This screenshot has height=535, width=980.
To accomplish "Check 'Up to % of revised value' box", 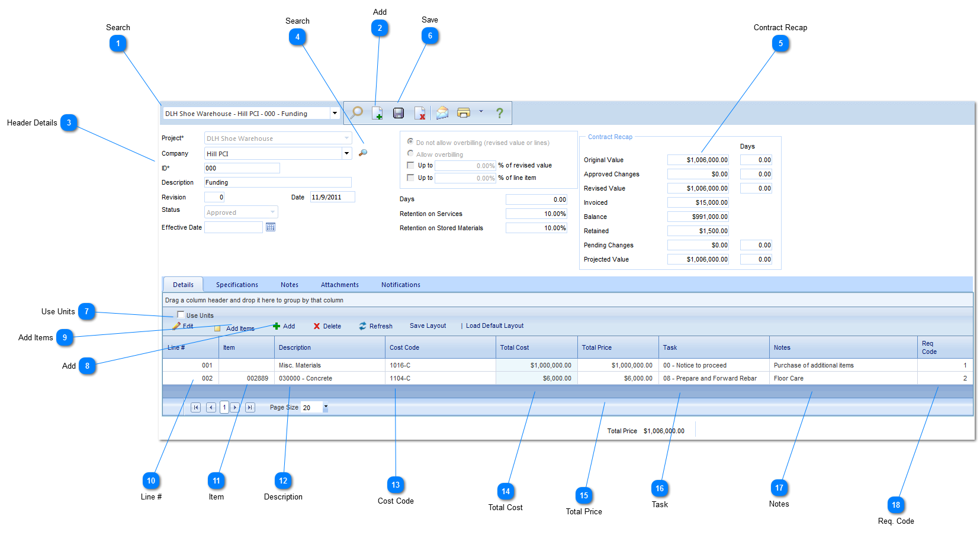I will (x=410, y=165).
